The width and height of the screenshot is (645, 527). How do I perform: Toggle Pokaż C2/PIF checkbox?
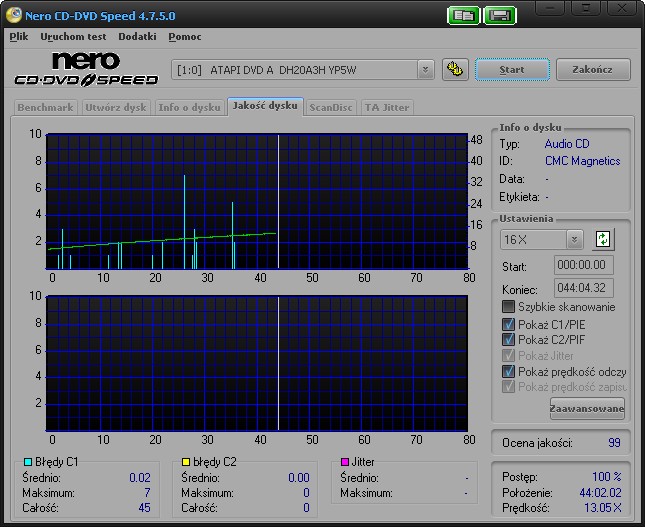(508, 339)
